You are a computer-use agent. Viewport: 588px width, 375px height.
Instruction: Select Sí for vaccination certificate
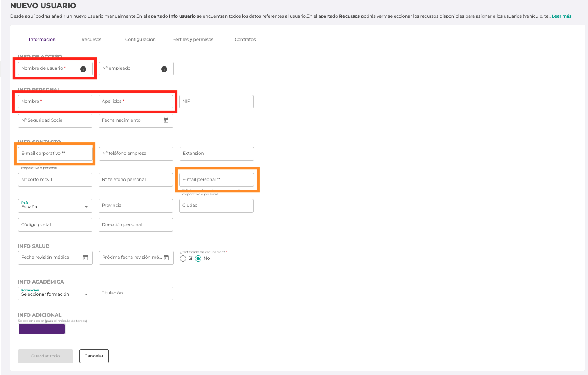pyautogui.click(x=183, y=259)
